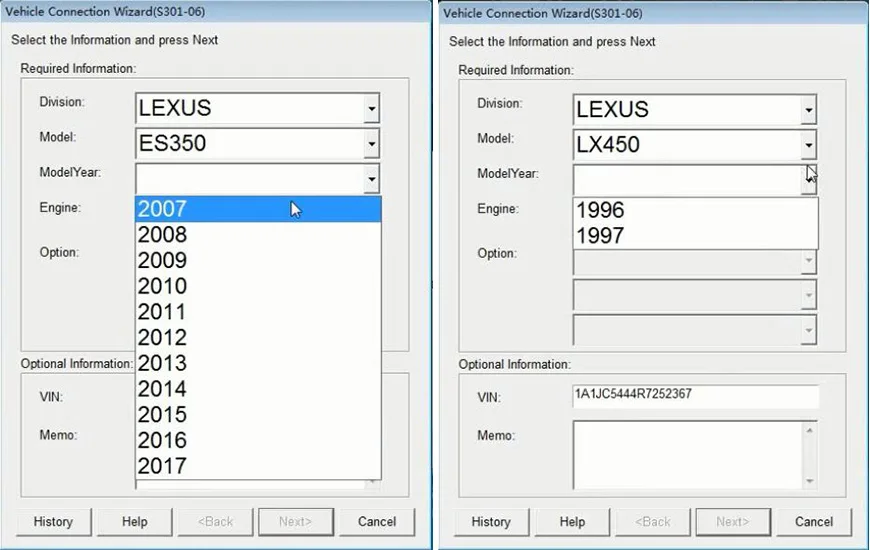Viewport: 870px width, 550px height.
Task: Open first disabled Option dropdown in right window
Action: coord(808,260)
